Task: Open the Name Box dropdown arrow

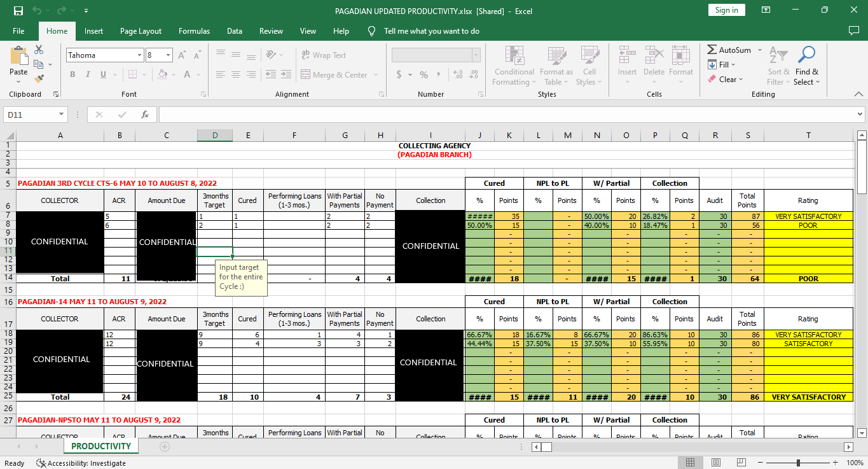Action: click(62, 115)
